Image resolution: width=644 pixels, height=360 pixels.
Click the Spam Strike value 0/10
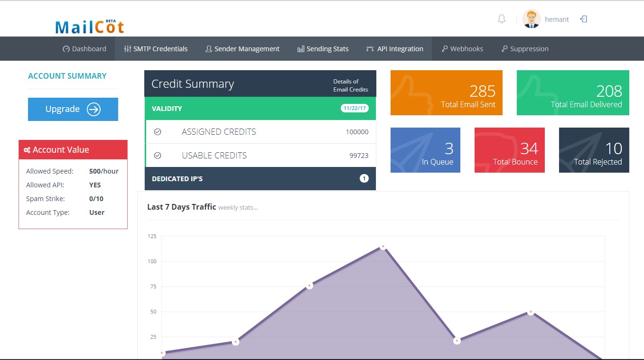tap(96, 199)
